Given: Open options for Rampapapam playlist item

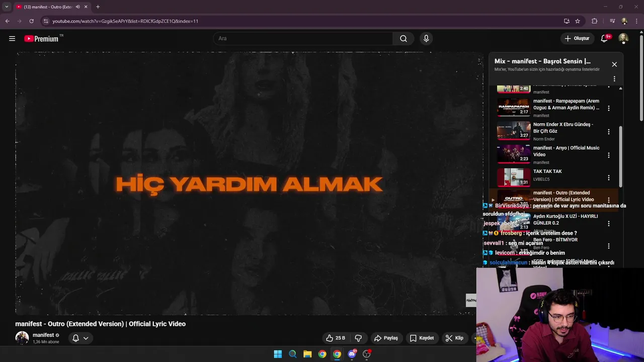Looking at the screenshot, I should tap(608, 108).
